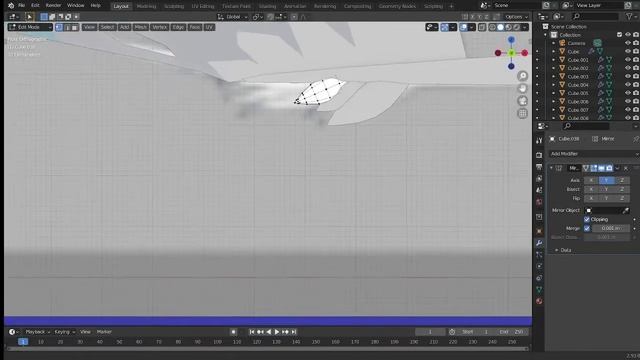Image resolution: width=640 pixels, height=360 pixels.
Task: Switch to the UV Editing workspace tab
Action: point(203,6)
